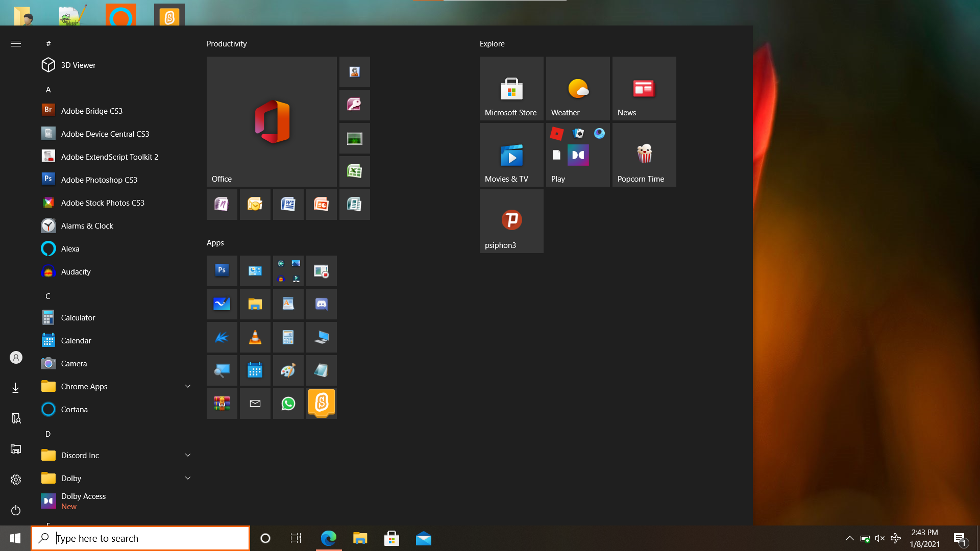Open the user account button

tap(16, 357)
